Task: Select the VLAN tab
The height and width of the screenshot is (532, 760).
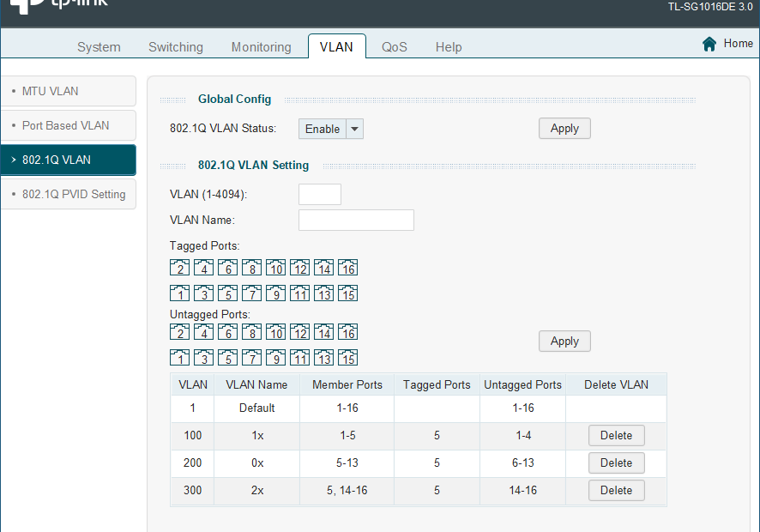Action: pyautogui.click(x=336, y=47)
